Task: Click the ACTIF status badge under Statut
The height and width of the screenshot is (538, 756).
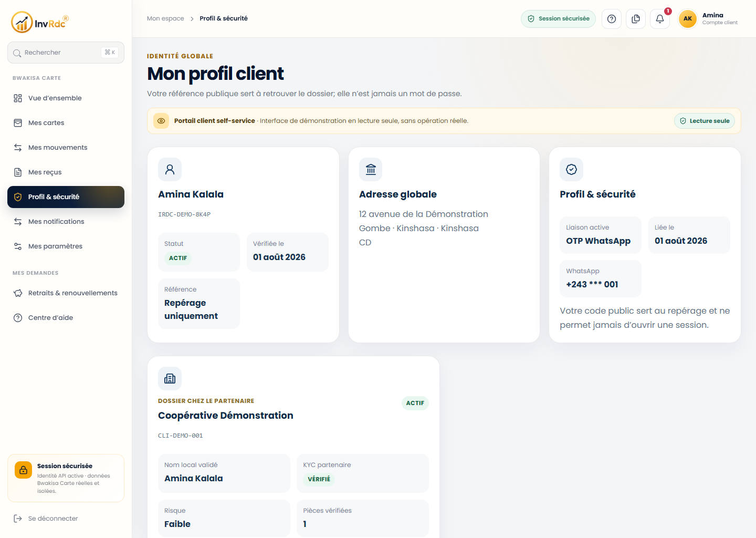Action: pyautogui.click(x=178, y=258)
